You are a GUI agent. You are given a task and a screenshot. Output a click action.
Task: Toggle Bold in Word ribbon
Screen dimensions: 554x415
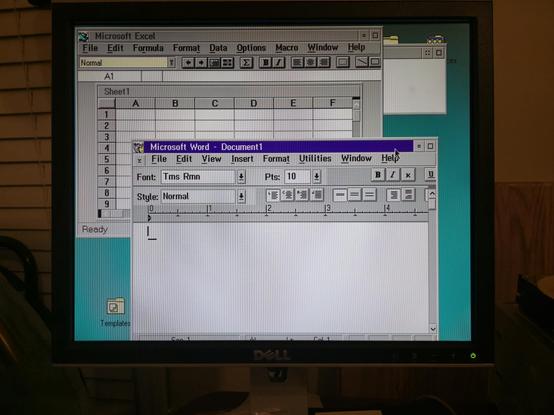[x=378, y=175]
